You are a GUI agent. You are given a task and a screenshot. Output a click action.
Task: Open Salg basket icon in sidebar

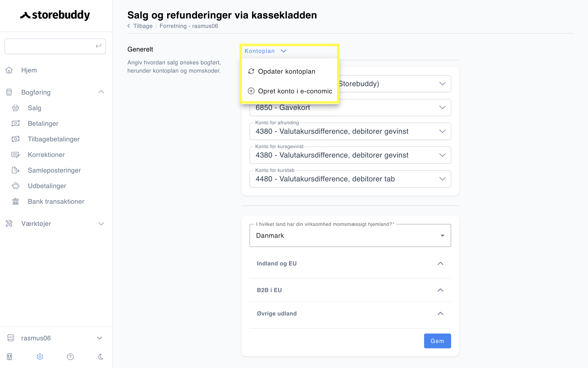(x=16, y=108)
